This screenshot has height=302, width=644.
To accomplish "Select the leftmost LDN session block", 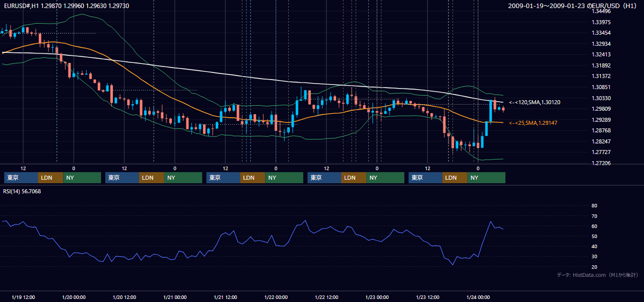I will [50, 178].
